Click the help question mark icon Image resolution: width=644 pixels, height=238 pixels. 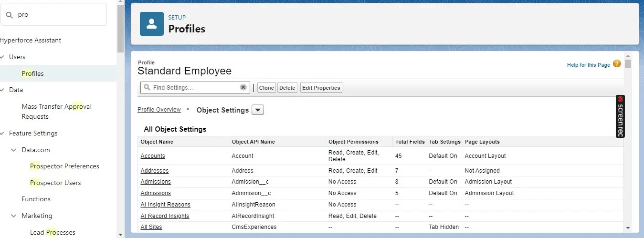point(617,64)
